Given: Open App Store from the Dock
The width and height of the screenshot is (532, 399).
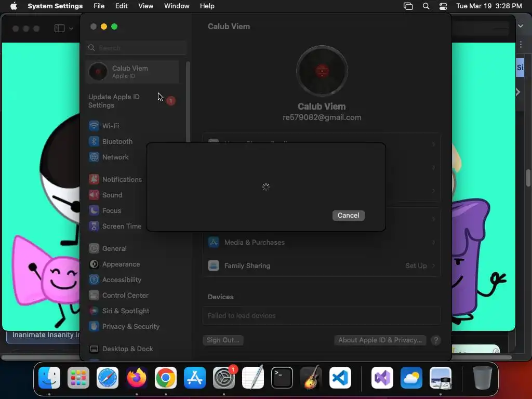Looking at the screenshot, I should click(195, 378).
